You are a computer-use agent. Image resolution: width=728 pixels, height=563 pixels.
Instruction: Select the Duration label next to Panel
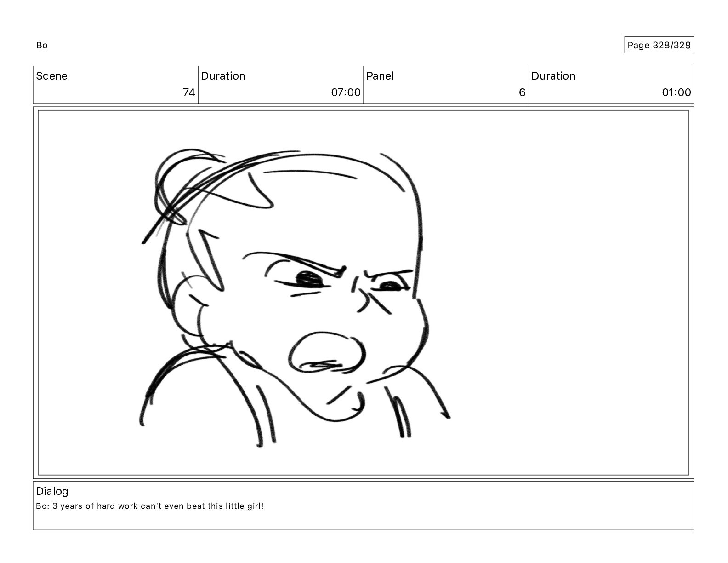click(x=553, y=76)
